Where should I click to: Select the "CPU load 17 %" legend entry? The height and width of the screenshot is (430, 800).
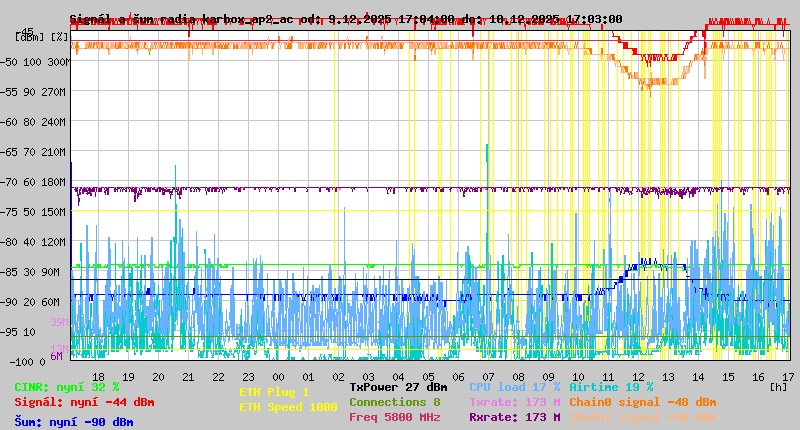pos(515,387)
